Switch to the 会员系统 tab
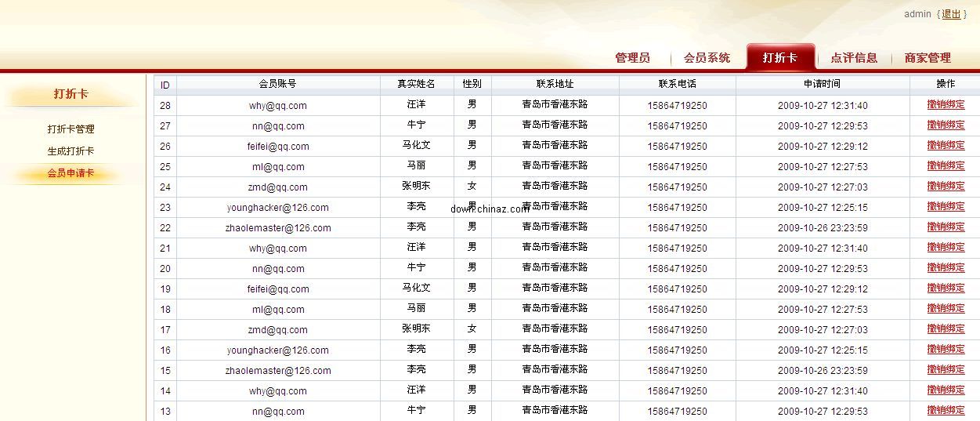The height and width of the screenshot is (421, 980). [x=707, y=57]
